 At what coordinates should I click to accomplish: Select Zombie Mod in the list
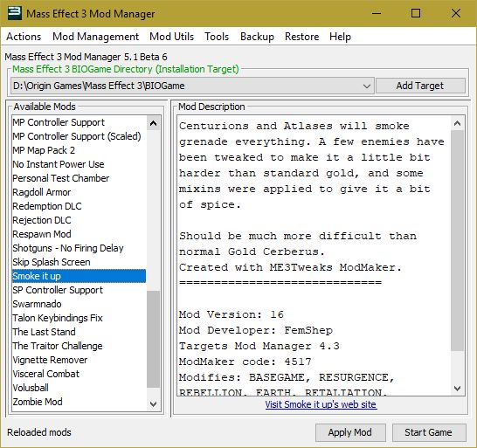point(79,402)
